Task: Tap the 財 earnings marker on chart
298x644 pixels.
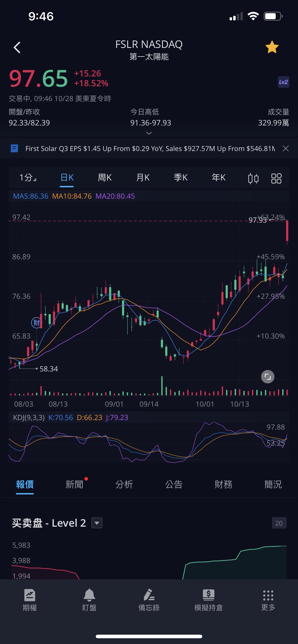Action: pos(36,323)
